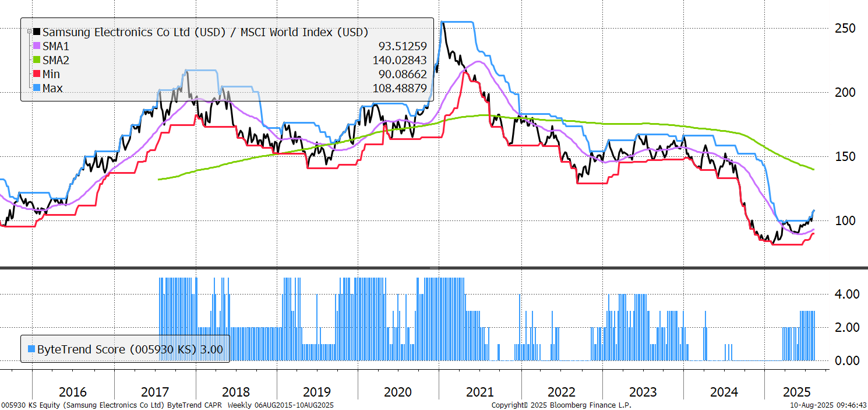Image resolution: width=868 pixels, height=410 pixels.
Task: Select the 2024 year label on time axis
Action: [x=724, y=392]
